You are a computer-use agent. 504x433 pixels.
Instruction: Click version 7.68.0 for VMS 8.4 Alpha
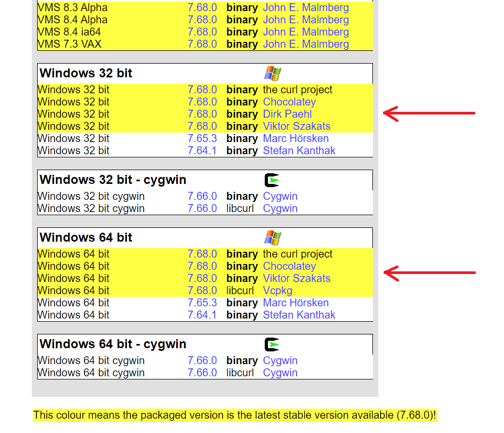(202, 20)
